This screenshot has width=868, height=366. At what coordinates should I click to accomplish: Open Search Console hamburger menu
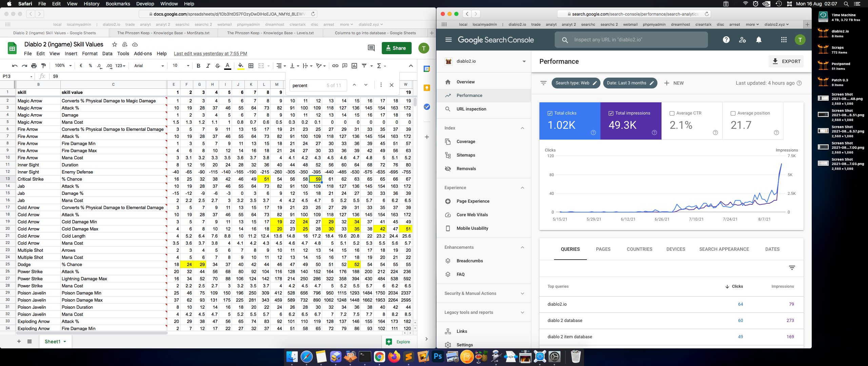pyautogui.click(x=449, y=40)
